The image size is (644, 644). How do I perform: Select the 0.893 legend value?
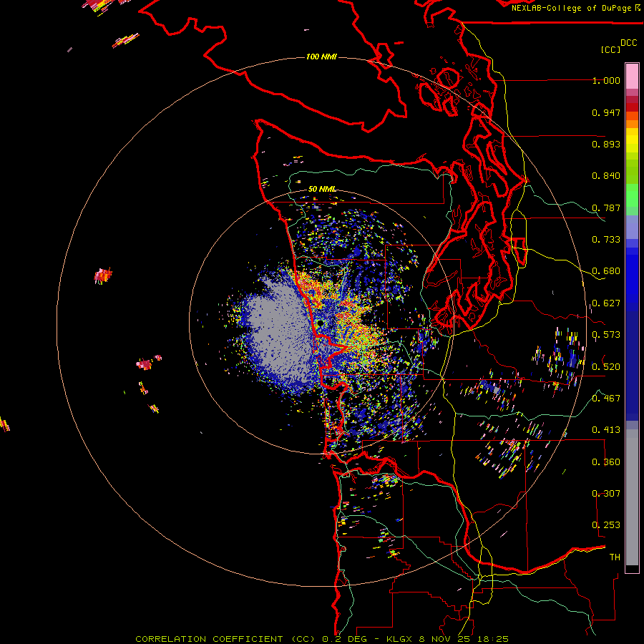point(606,144)
